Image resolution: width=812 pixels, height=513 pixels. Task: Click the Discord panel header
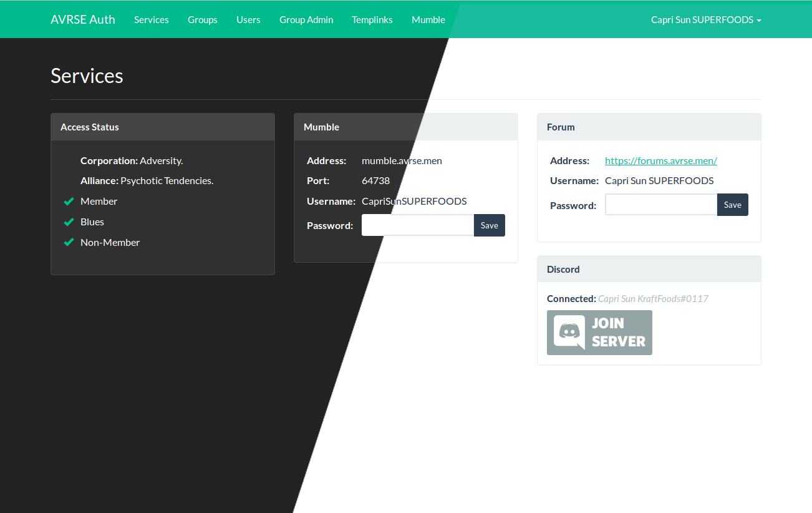649,269
